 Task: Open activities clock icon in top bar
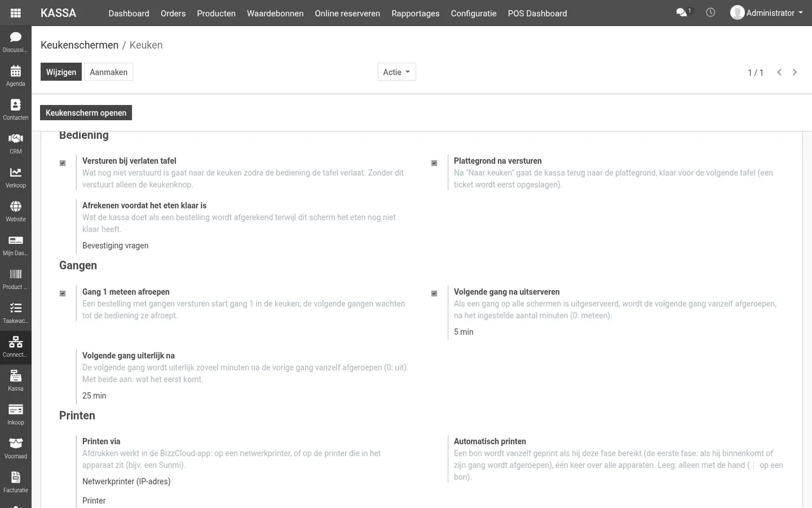click(x=710, y=12)
